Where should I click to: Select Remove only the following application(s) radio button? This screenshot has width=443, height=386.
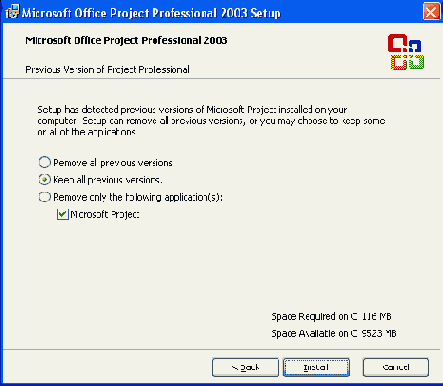tap(45, 197)
